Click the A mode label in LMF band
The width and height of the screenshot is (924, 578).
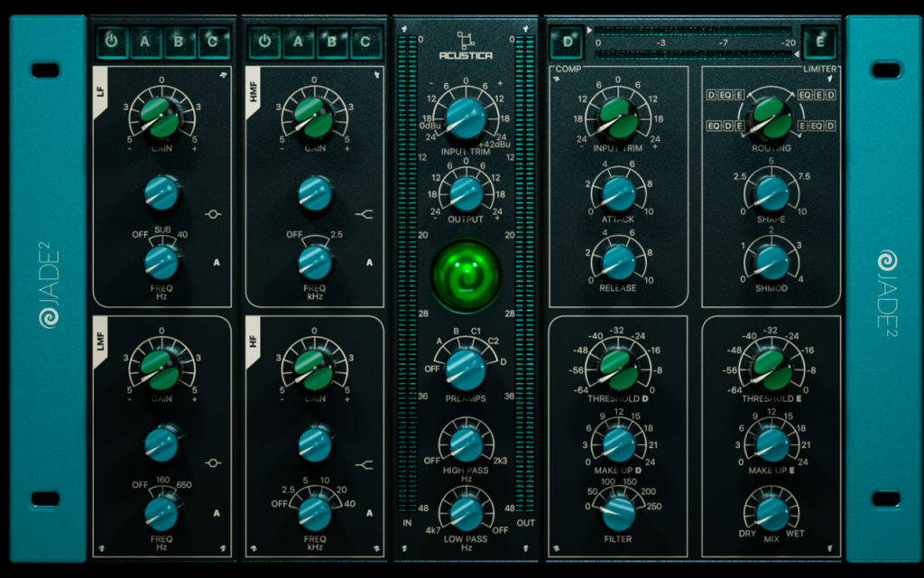click(x=217, y=513)
